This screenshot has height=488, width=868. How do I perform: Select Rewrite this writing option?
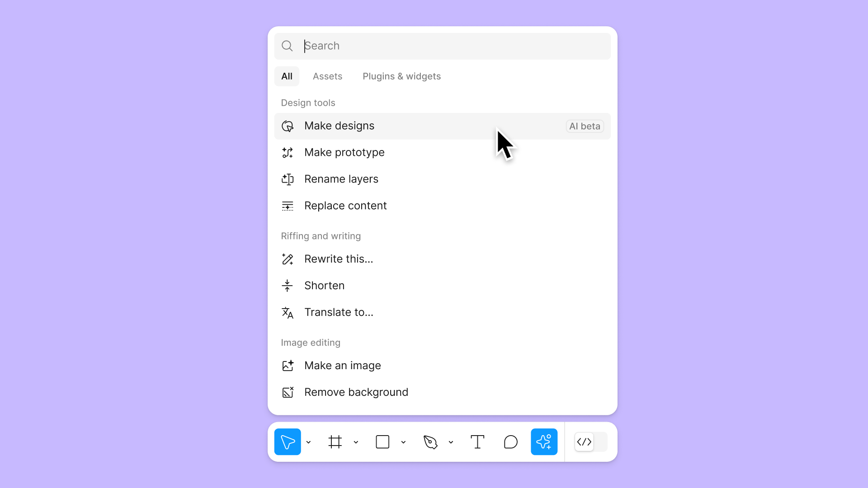pyautogui.click(x=339, y=258)
